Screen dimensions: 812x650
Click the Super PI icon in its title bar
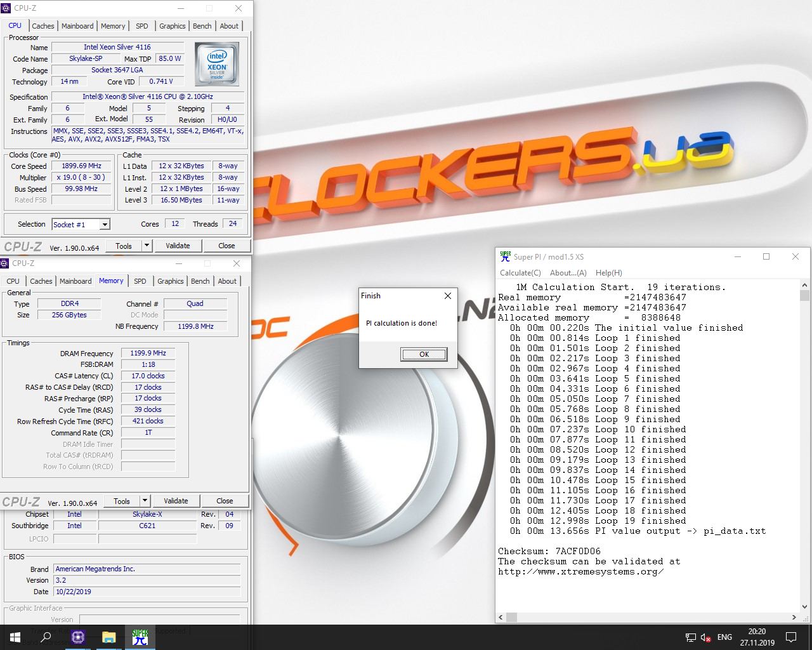505,256
